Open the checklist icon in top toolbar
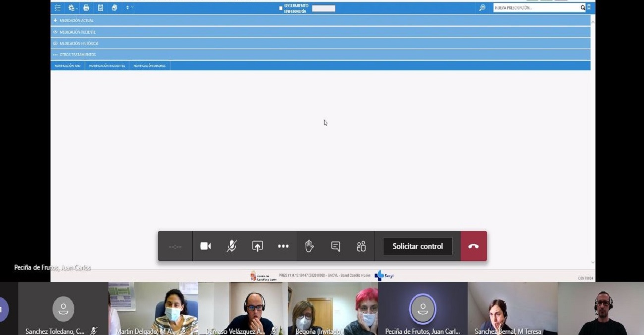Image resolution: width=644 pixels, height=335 pixels. pos(58,8)
